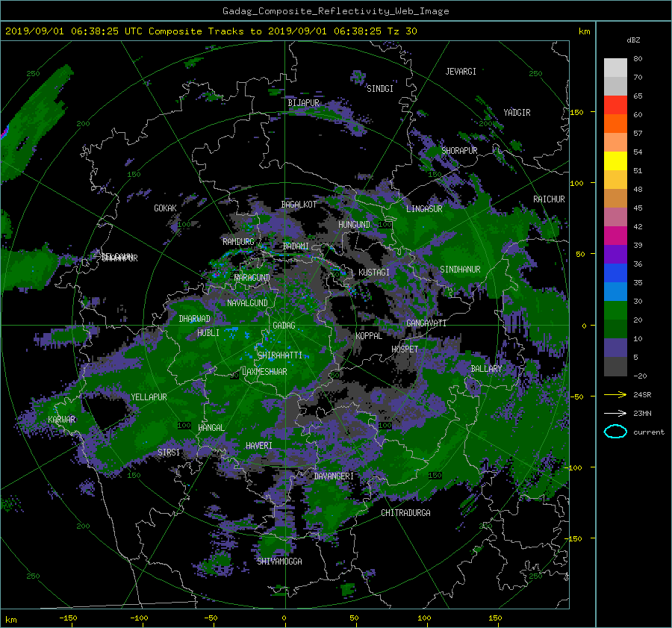Click the -100 tick on right axis
This screenshot has width=672, height=628.
pos(573,467)
